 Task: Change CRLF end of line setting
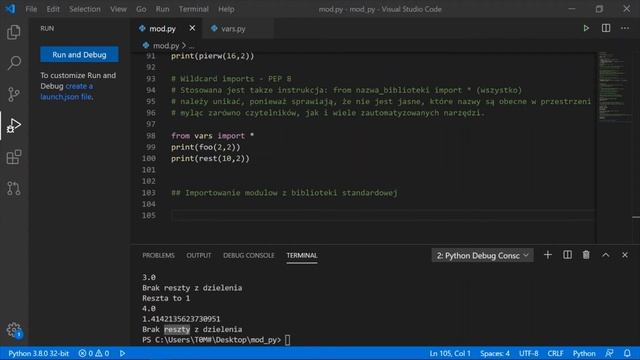coord(555,353)
